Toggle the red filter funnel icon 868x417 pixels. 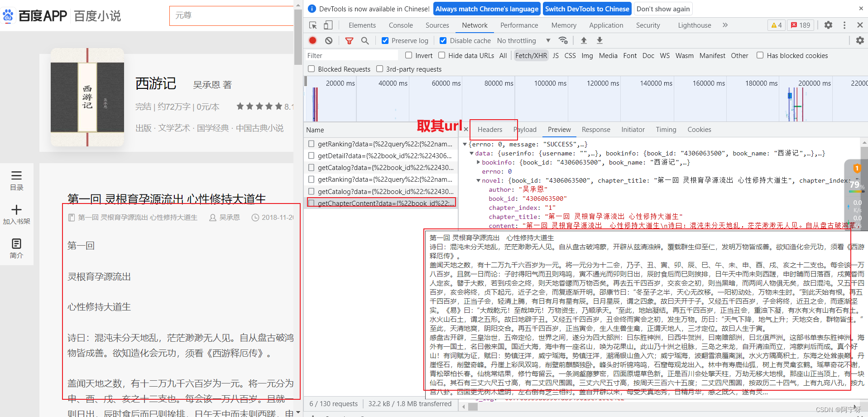(349, 41)
